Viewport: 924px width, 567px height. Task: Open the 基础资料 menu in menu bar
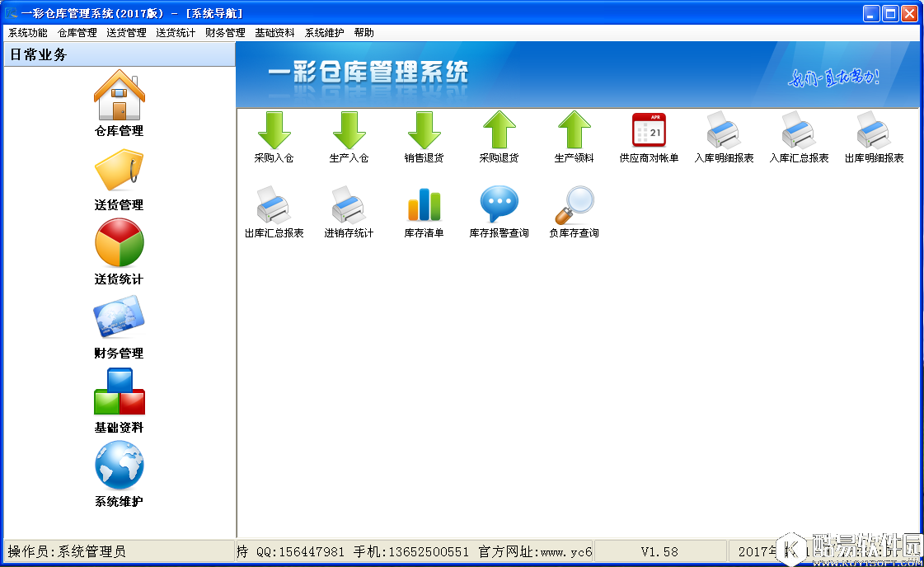pyautogui.click(x=274, y=33)
